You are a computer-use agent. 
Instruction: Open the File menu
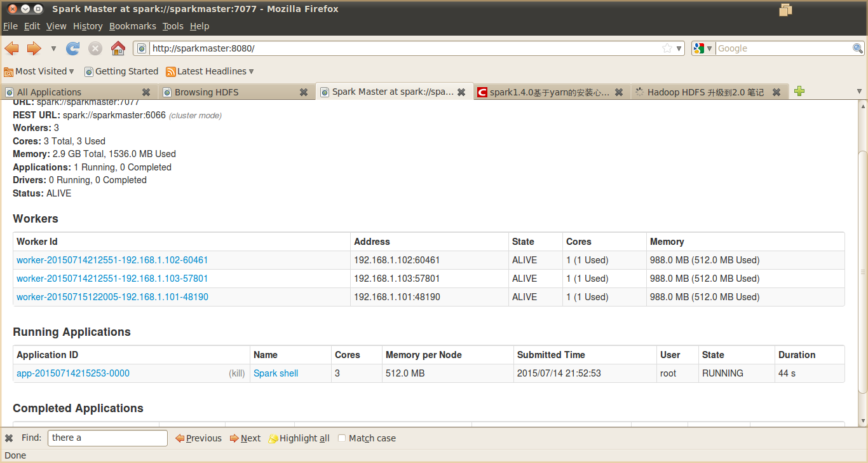click(x=10, y=26)
